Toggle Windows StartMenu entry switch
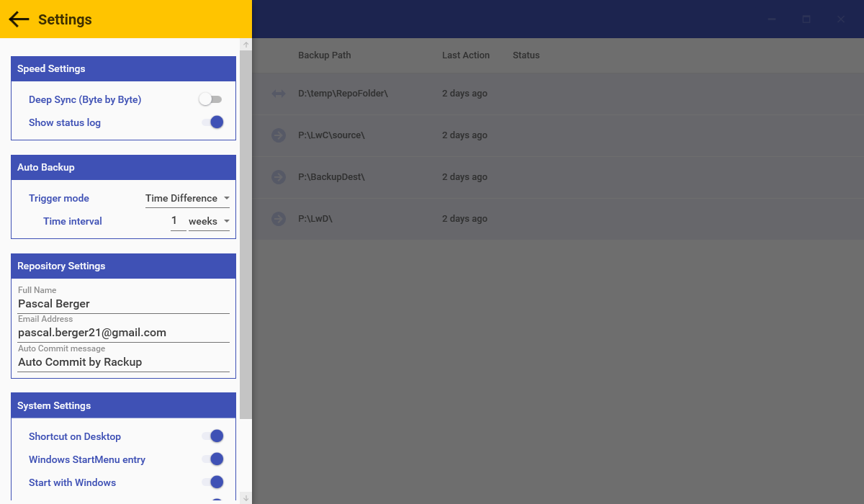 pos(212,459)
